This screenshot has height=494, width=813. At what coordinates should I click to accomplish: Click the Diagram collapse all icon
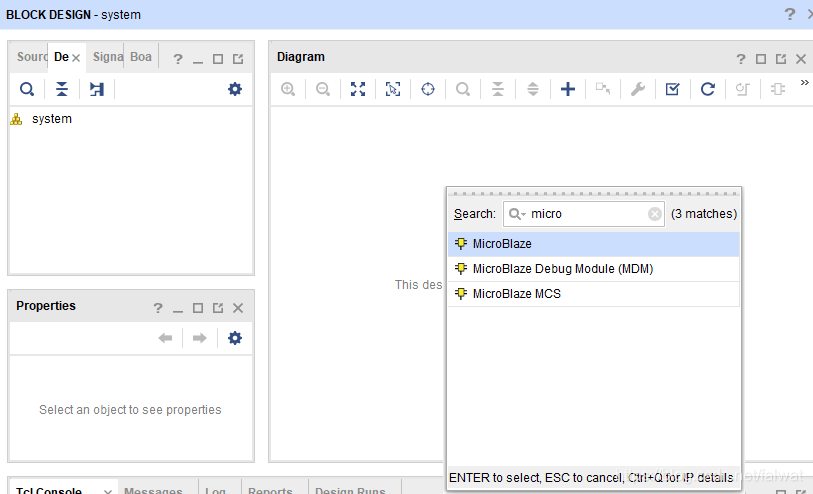click(498, 89)
